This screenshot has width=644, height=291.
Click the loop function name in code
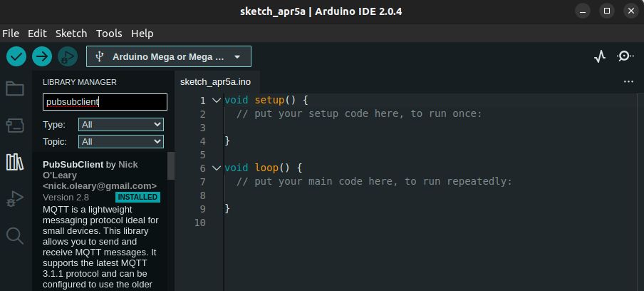click(x=266, y=168)
